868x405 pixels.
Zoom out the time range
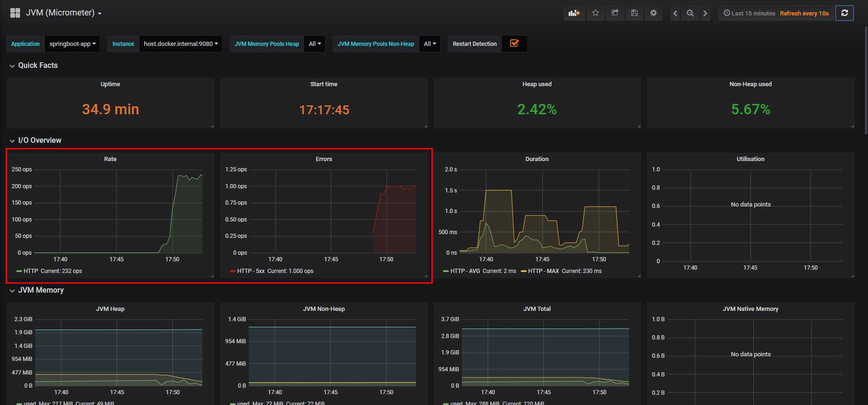tap(690, 13)
